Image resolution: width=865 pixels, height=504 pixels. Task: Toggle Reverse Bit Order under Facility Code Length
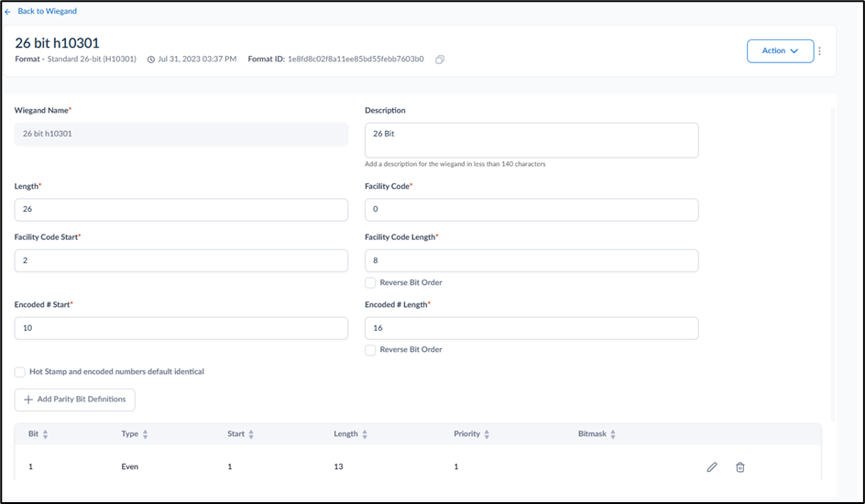click(x=370, y=283)
